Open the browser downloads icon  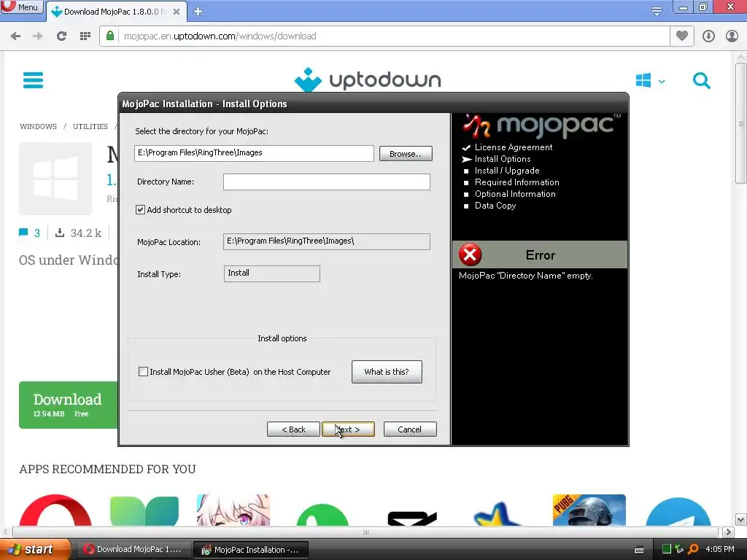[x=708, y=36]
